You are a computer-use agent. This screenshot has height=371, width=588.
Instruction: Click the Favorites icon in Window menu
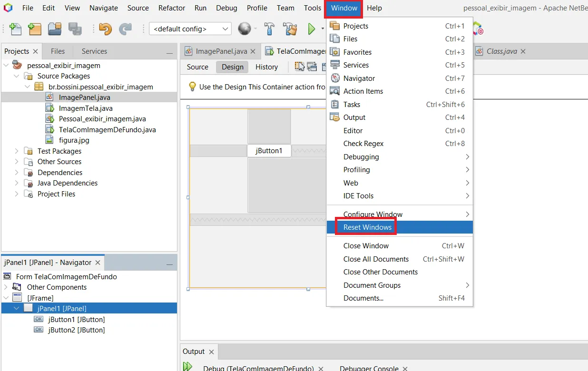coord(335,52)
